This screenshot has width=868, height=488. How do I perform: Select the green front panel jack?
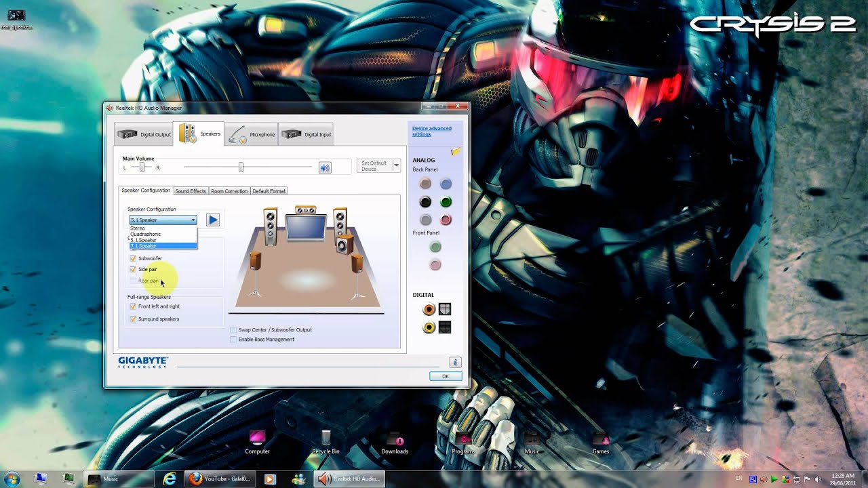coord(435,247)
